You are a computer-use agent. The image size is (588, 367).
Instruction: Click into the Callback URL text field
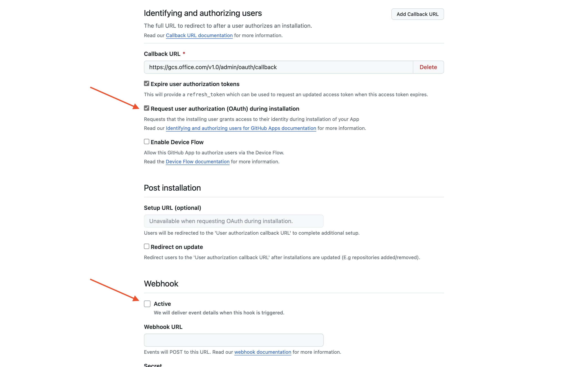(278, 67)
